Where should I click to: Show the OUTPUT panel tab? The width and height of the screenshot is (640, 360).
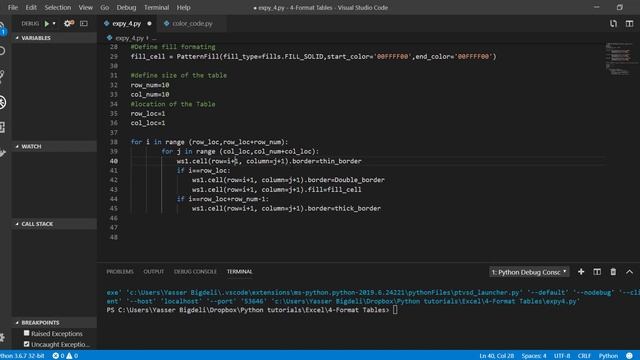tap(153, 272)
